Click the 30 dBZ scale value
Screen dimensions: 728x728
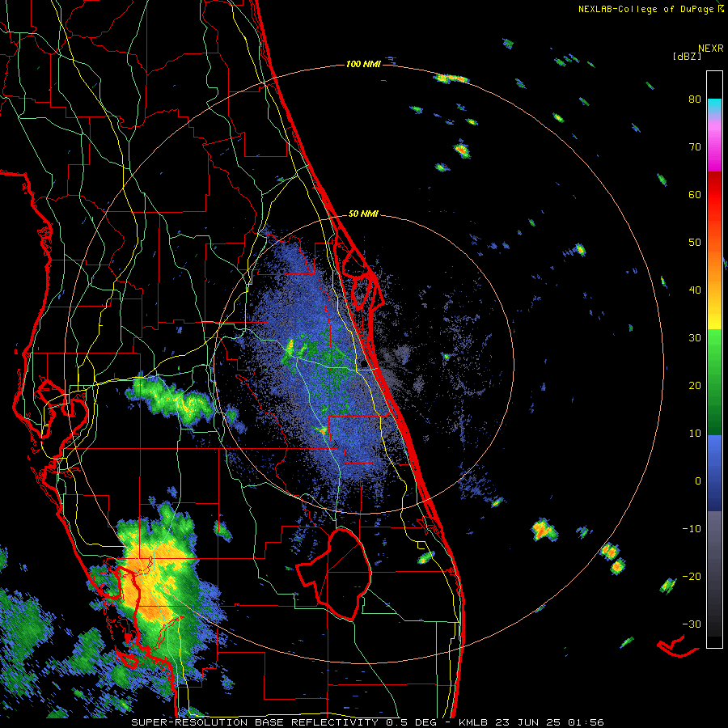point(695,337)
